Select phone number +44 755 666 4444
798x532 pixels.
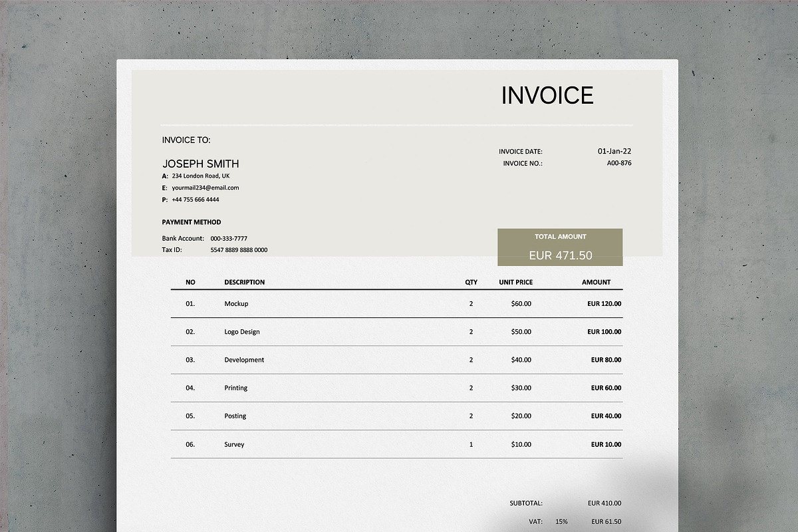coord(196,199)
